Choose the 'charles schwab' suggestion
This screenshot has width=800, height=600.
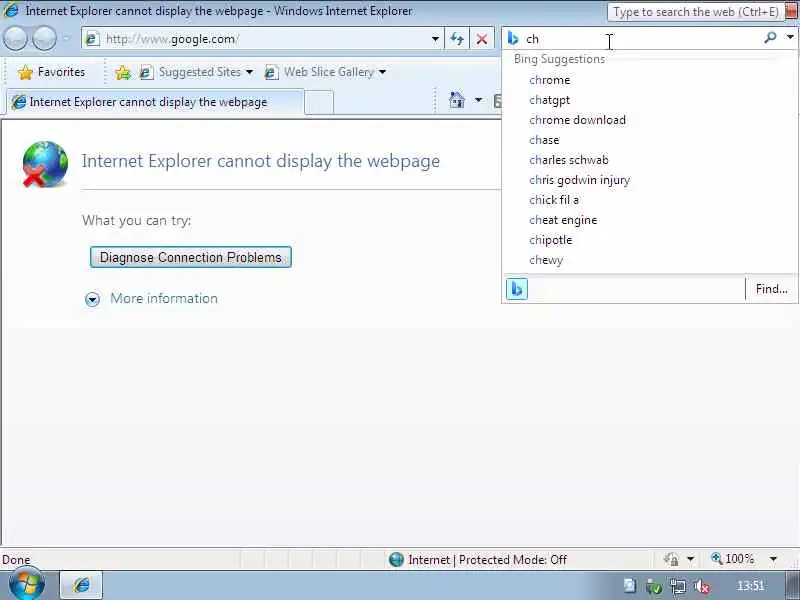[649, 160]
